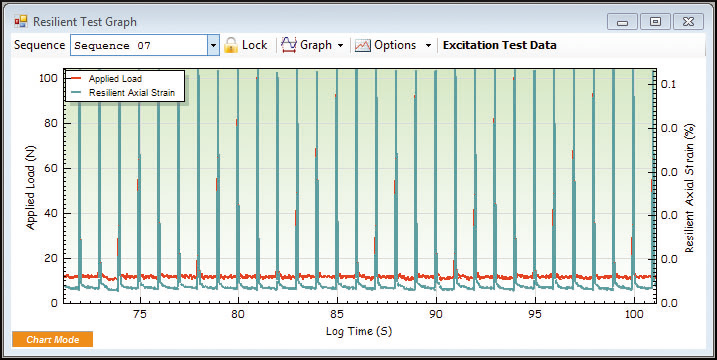Open the Options menu label
This screenshot has height=360, width=717.
pos(395,45)
